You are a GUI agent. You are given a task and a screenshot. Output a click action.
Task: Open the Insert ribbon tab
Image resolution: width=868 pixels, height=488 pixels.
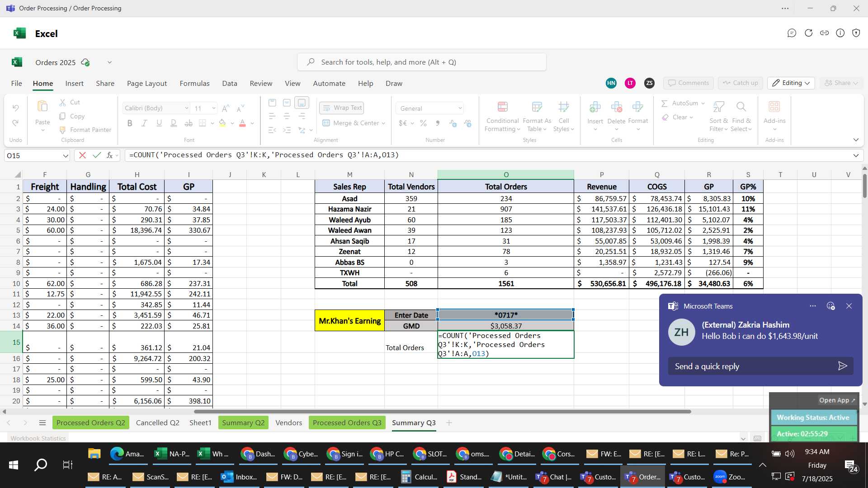pos(74,83)
